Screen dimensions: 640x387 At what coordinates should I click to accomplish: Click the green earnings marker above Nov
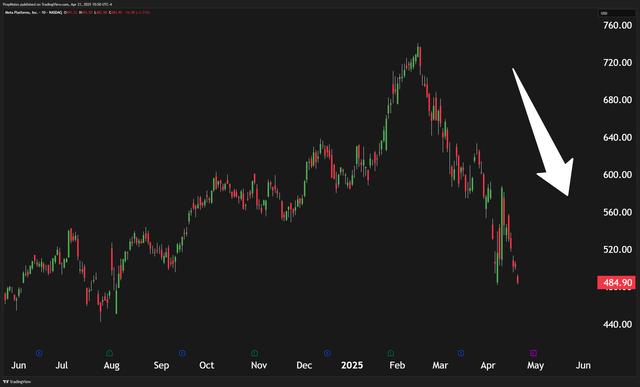[x=254, y=353]
